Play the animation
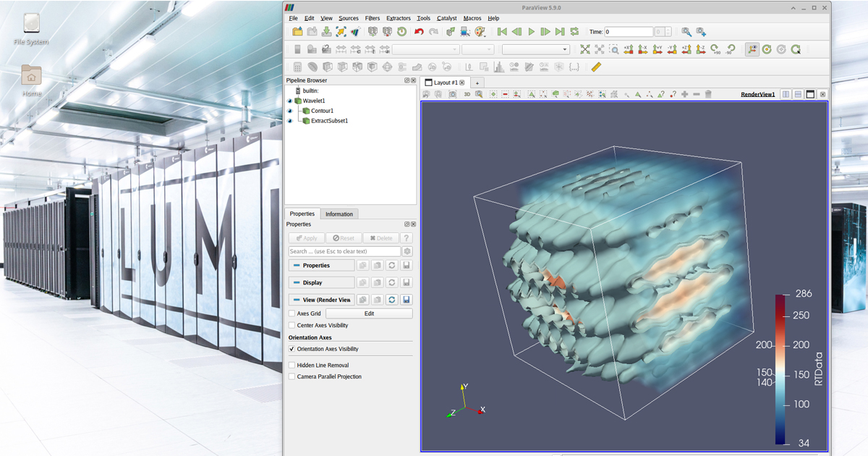The image size is (868, 456). tap(531, 32)
